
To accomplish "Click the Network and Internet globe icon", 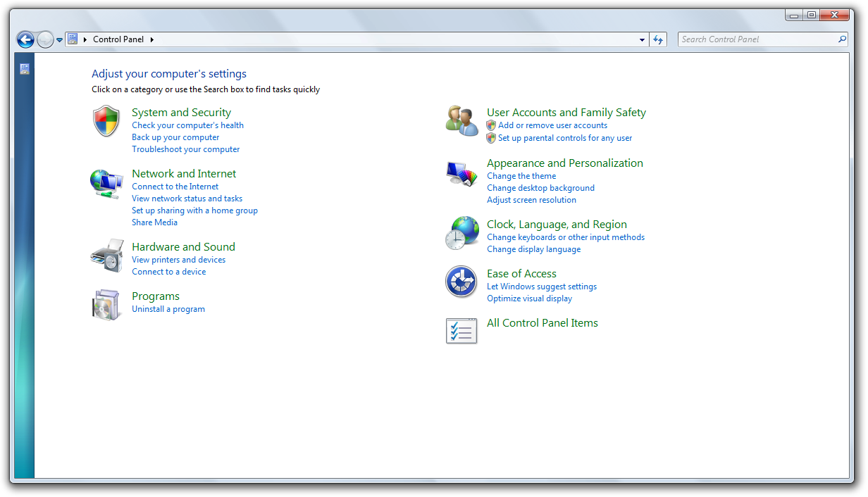I will click(x=106, y=183).
